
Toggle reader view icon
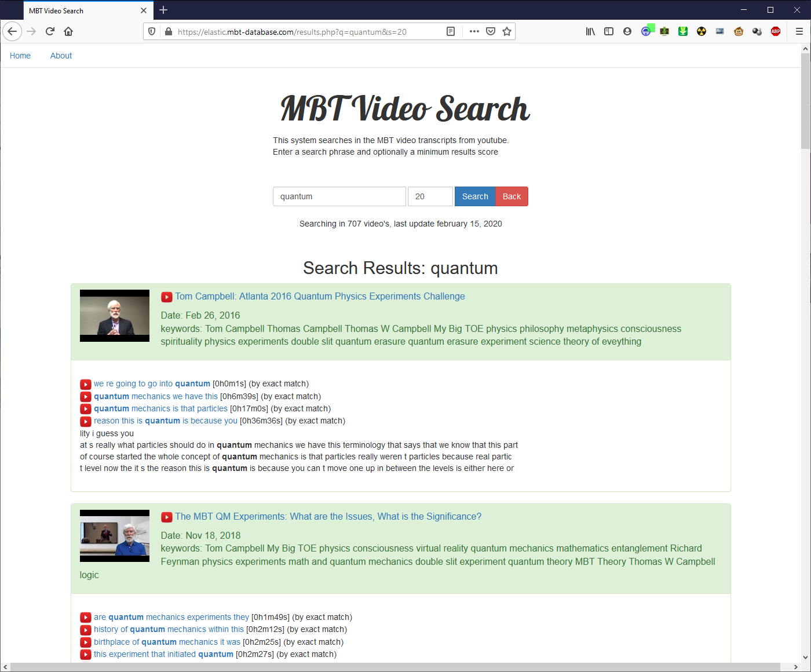point(451,31)
